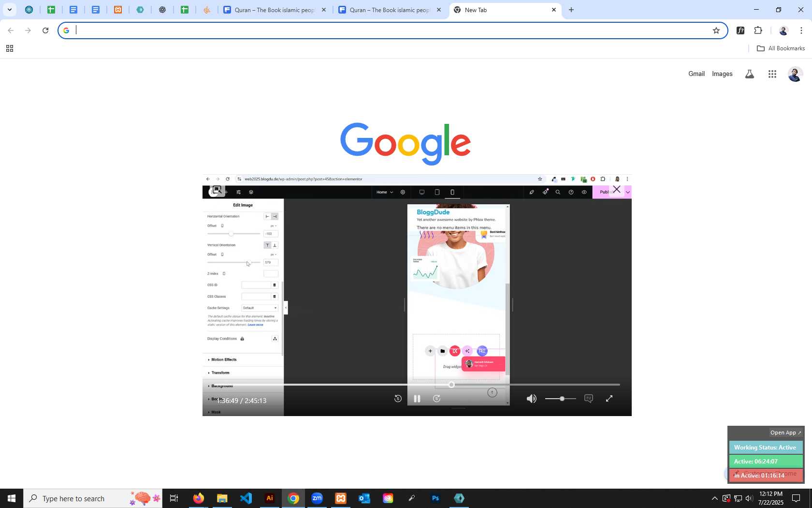Click the Google logo
The image size is (812, 508).
(x=406, y=144)
